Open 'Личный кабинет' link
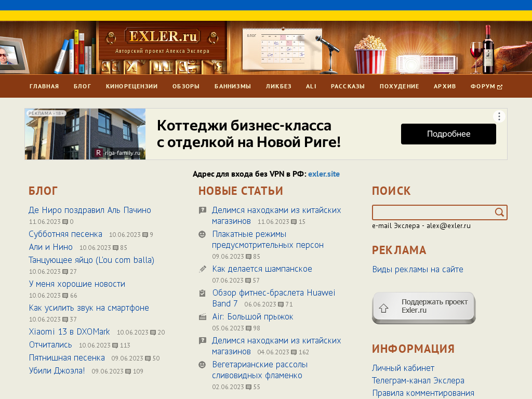Image resolution: width=532 pixels, height=399 pixels. pos(403,368)
